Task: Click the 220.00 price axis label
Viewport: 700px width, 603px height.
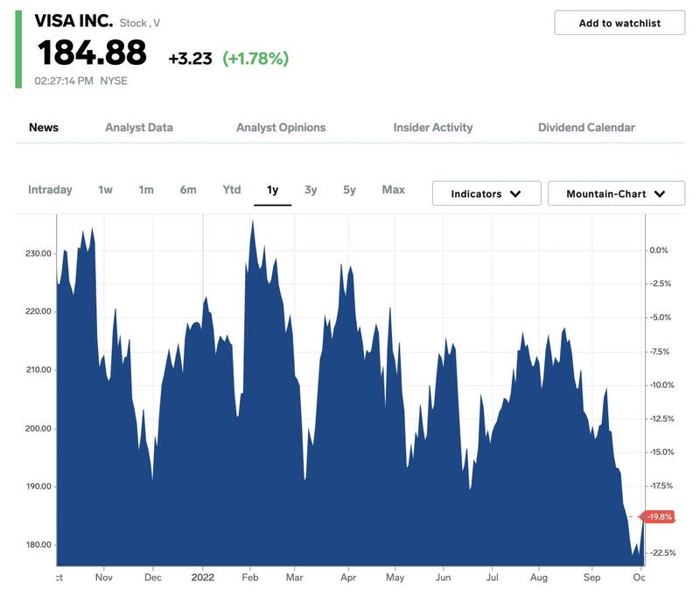Action: tap(38, 312)
